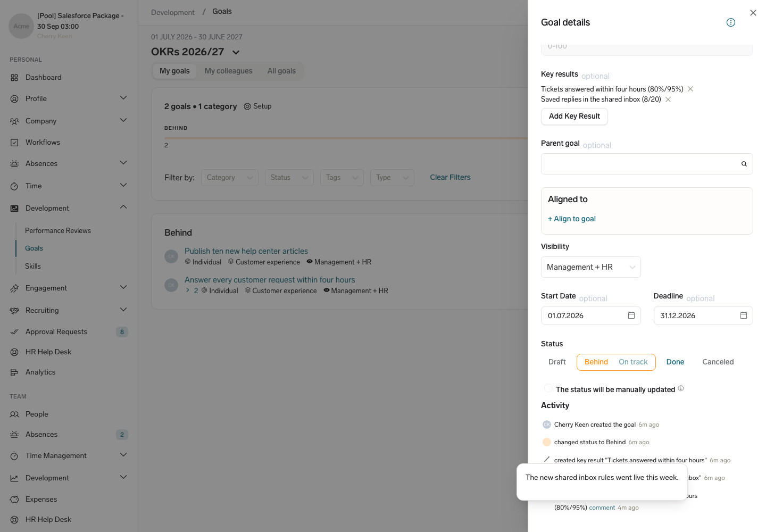Click the Add Key Result button
This screenshot has height=532, width=766.
pos(574,117)
